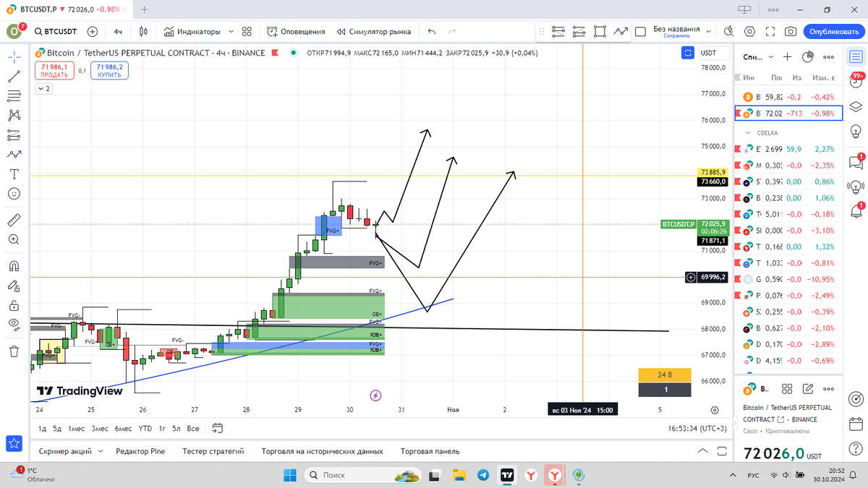This screenshot has width=868, height=488.
Task: Open the emoji and icons tool
Action: coord(14,194)
